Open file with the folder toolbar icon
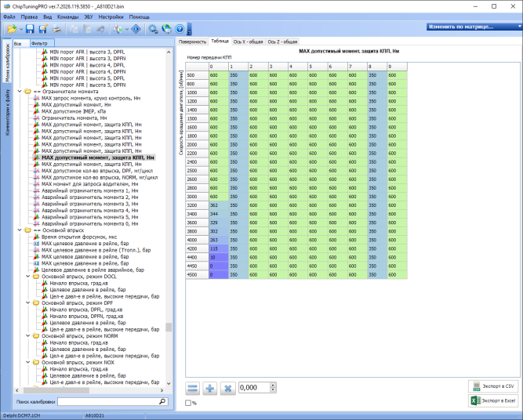The height and width of the screenshot is (420, 523). 12,29
